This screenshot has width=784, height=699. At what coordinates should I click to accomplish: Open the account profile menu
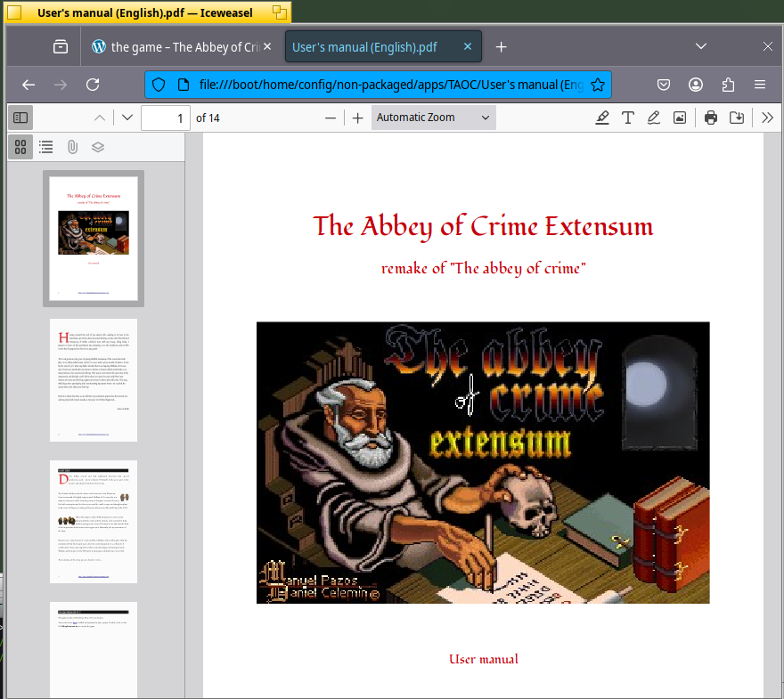[x=696, y=85]
